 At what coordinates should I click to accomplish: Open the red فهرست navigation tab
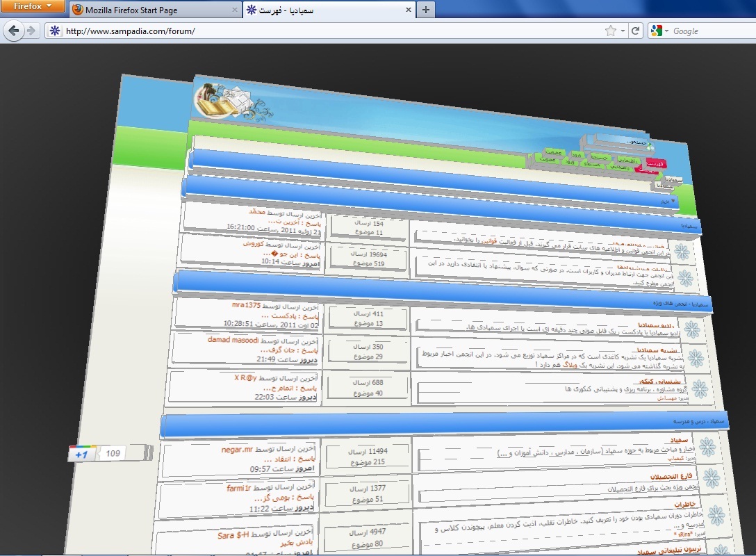pos(655,164)
